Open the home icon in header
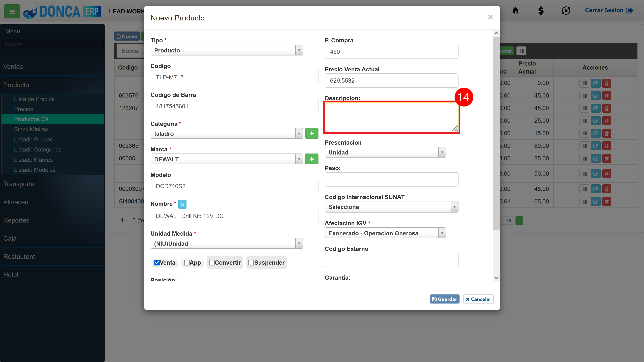This screenshot has width=644, height=362. tap(516, 11)
